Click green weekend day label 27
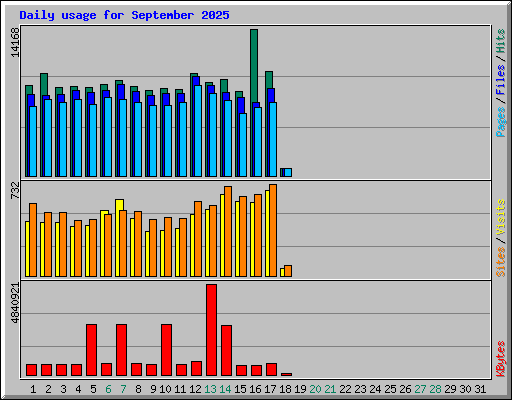This screenshot has height=400, width=512. [x=420, y=389]
